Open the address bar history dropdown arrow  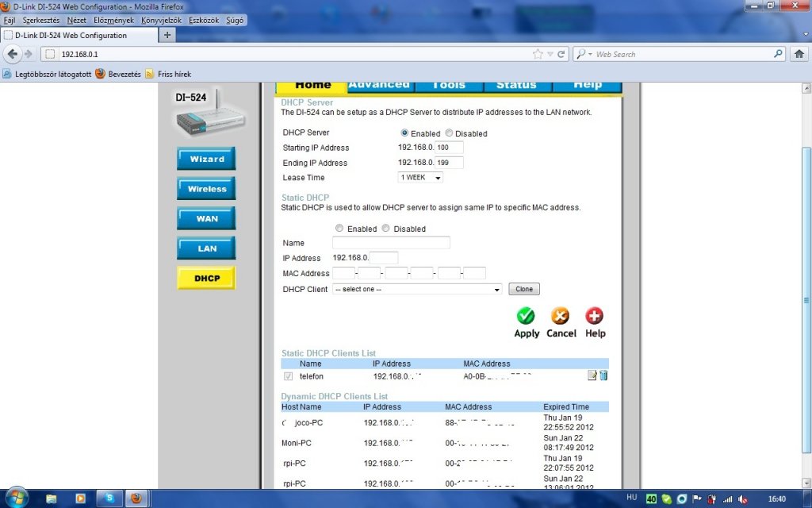[x=550, y=54]
